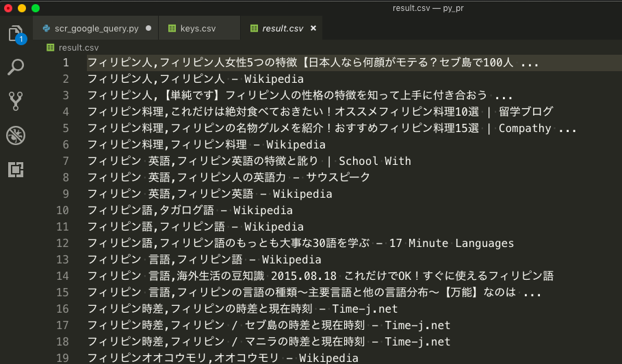Click line number 1 in gutter

[x=66, y=63]
